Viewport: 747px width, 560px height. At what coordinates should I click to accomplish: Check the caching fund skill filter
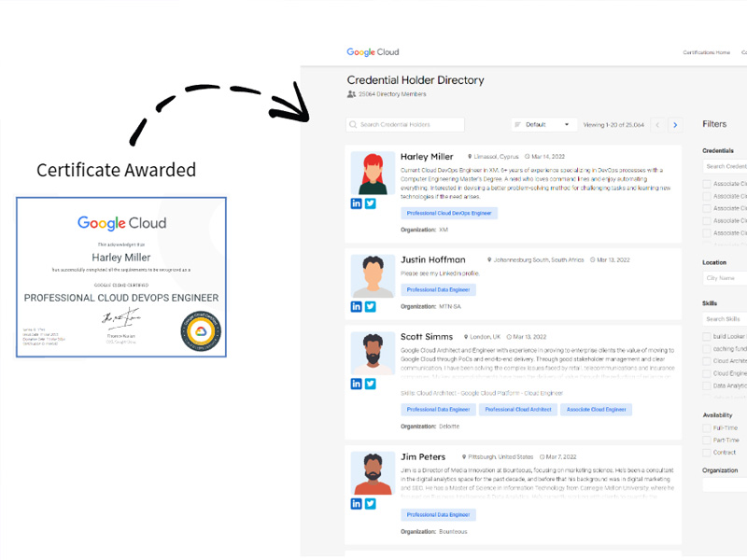coord(707,349)
